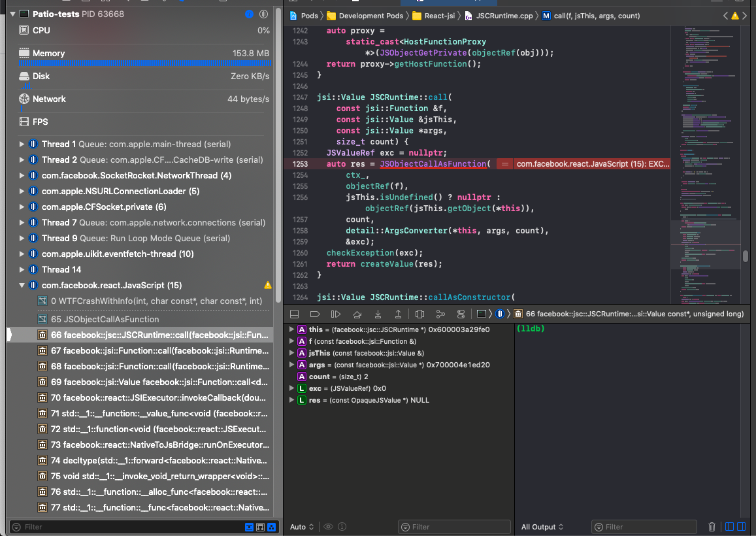Expand the 'this' variable
Screen dimensions: 756x536
point(291,329)
